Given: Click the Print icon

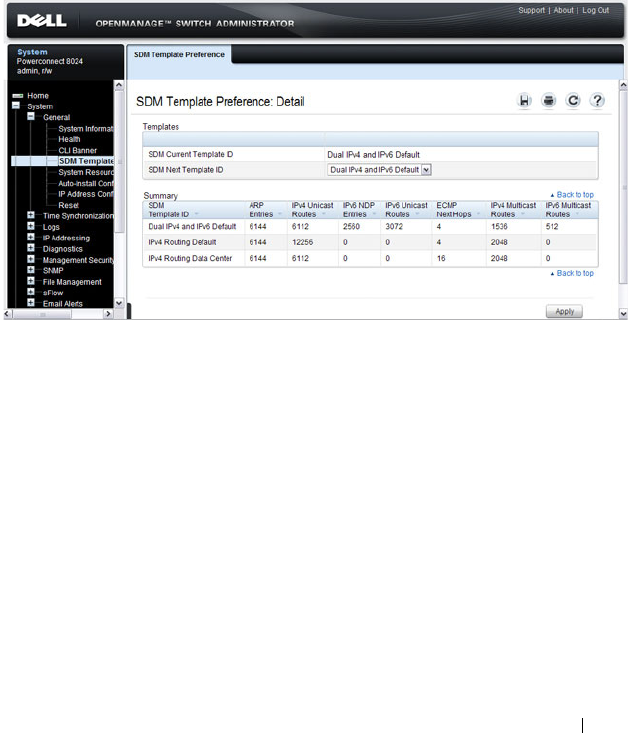Looking at the screenshot, I should click(x=548, y=101).
